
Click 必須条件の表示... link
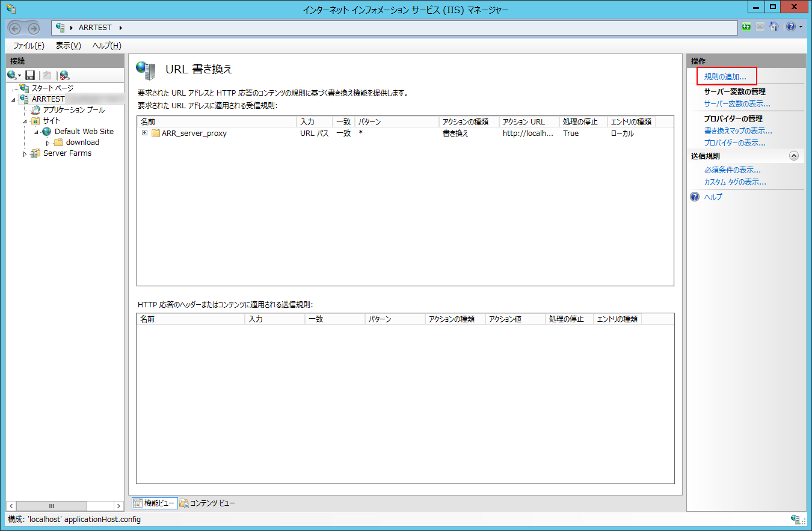(732, 170)
